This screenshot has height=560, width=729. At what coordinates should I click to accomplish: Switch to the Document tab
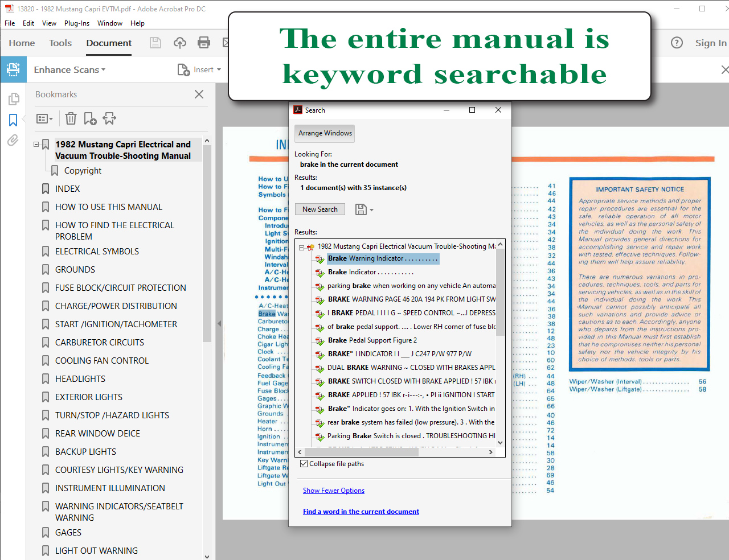click(x=109, y=43)
